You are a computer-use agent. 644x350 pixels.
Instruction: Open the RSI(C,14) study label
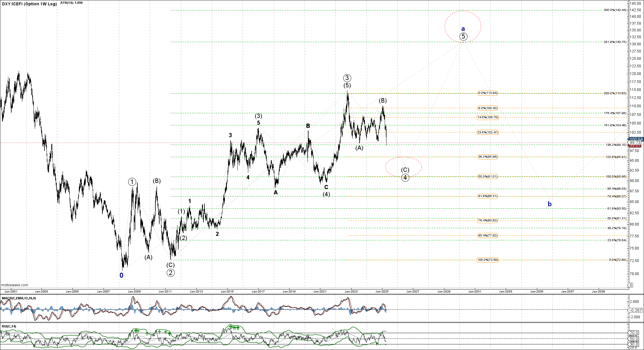pyautogui.click(x=9, y=326)
